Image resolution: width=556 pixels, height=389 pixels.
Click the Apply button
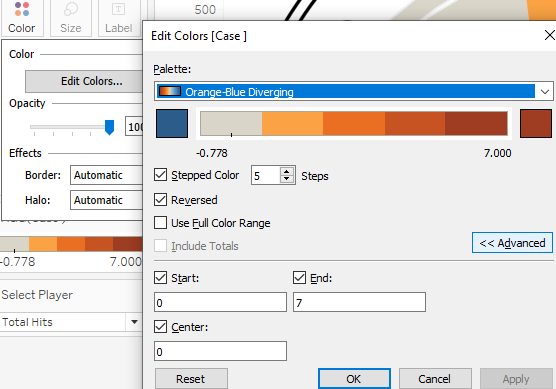pyautogui.click(x=516, y=379)
